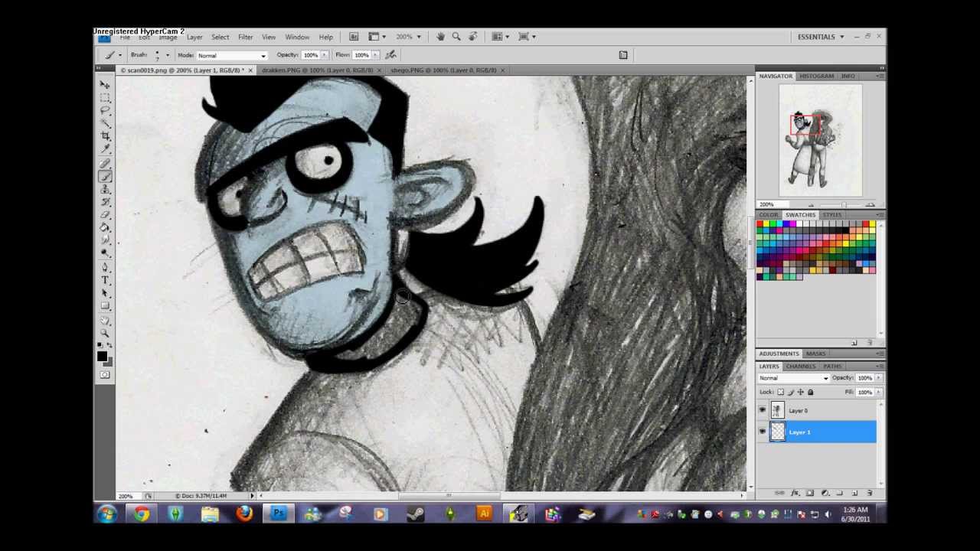Select the Zoom tool in toolbox
The width and height of the screenshot is (980, 551).
tap(105, 334)
